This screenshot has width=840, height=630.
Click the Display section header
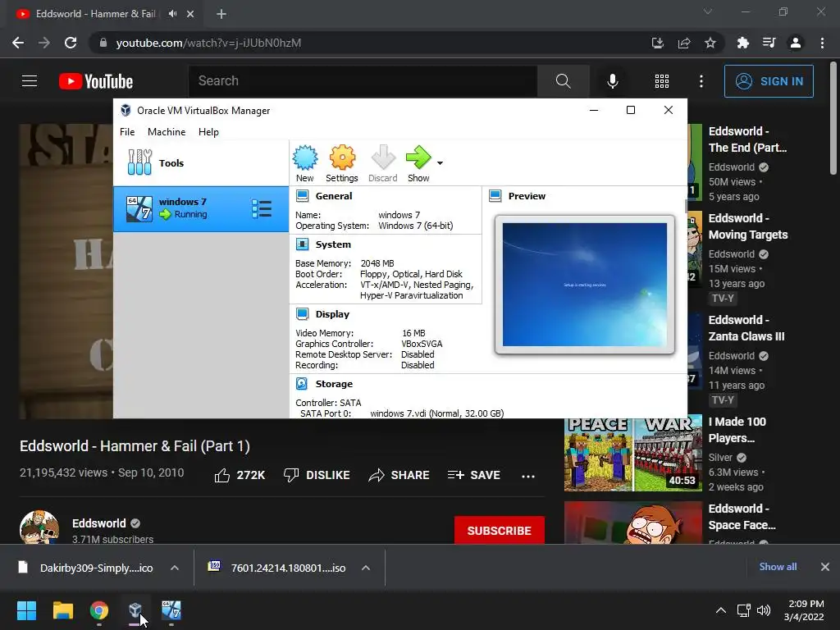point(332,314)
